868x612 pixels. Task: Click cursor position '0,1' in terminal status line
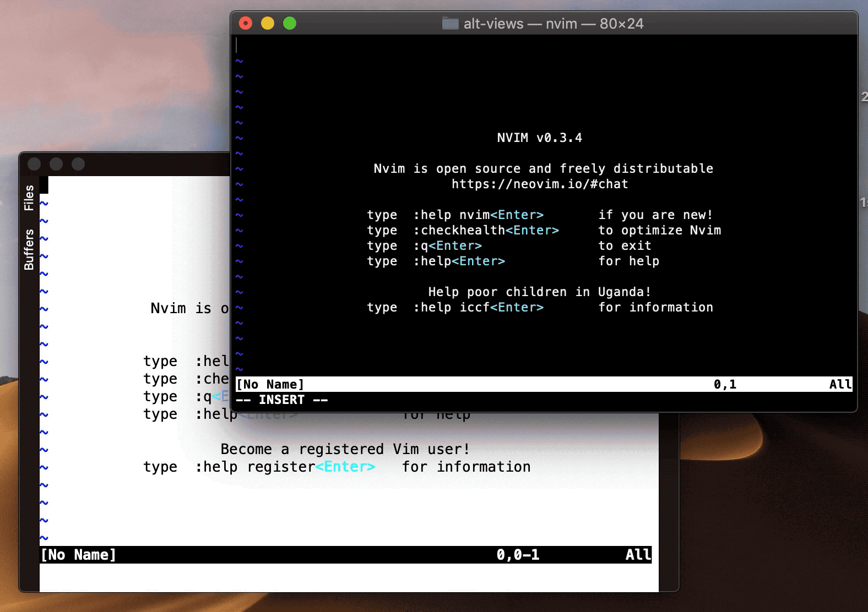coord(725,384)
